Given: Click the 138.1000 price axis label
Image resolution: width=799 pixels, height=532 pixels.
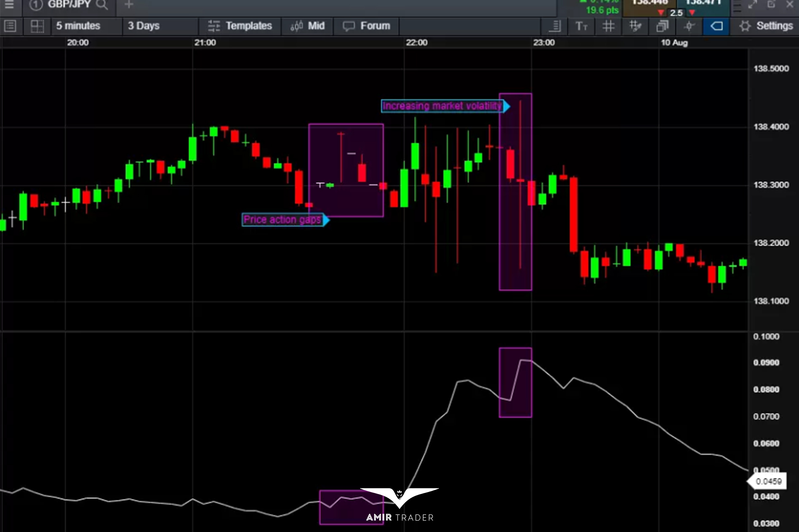Looking at the screenshot, I should (x=771, y=301).
